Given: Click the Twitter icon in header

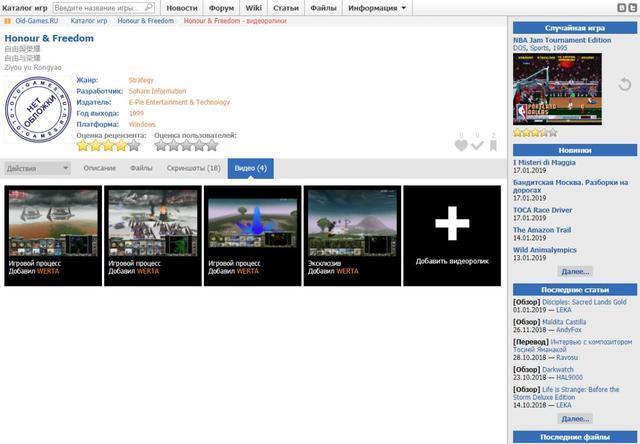Looking at the screenshot, I should 633,7.
